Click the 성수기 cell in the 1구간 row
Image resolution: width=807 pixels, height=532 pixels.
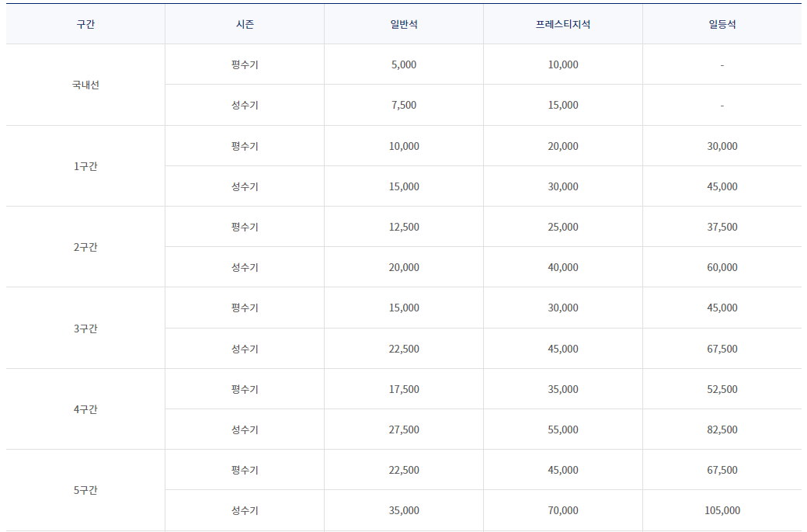click(x=244, y=186)
